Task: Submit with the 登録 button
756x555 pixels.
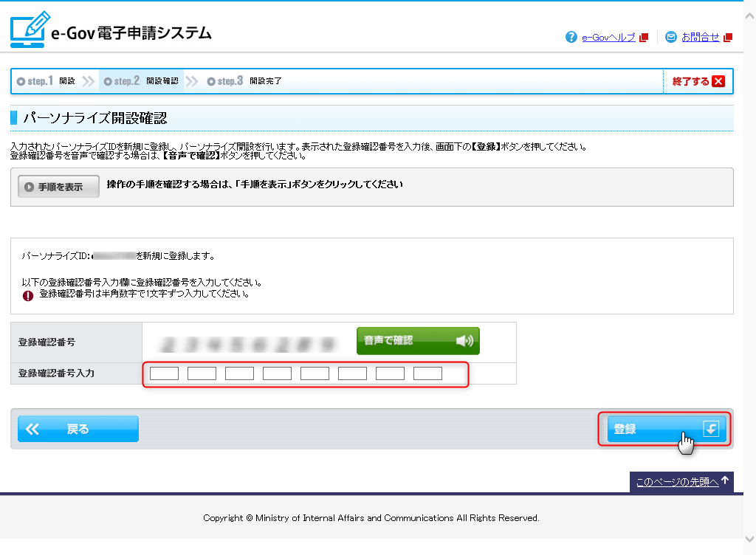Action: click(x=663, y=429)
